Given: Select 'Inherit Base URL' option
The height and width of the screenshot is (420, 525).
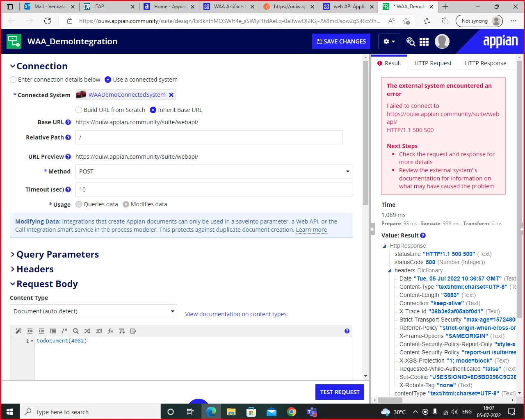Looking at the screenshot, I should (153, 110).
